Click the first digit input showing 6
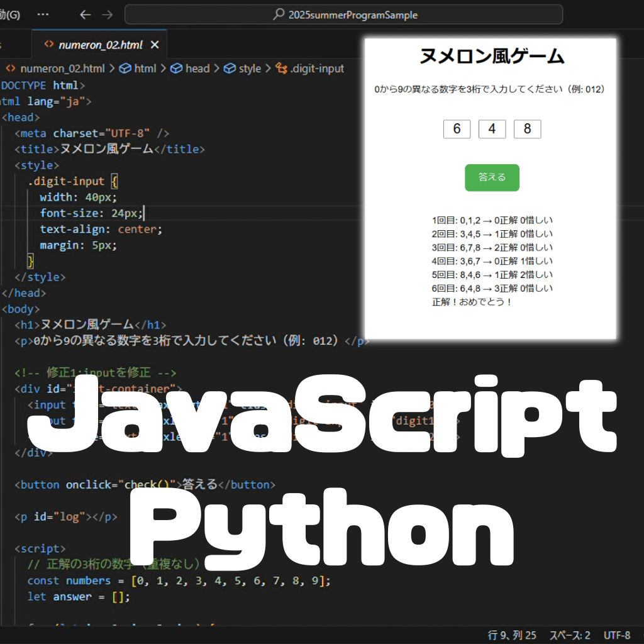The width and height of the screenshot is (644, 644). 457,129
